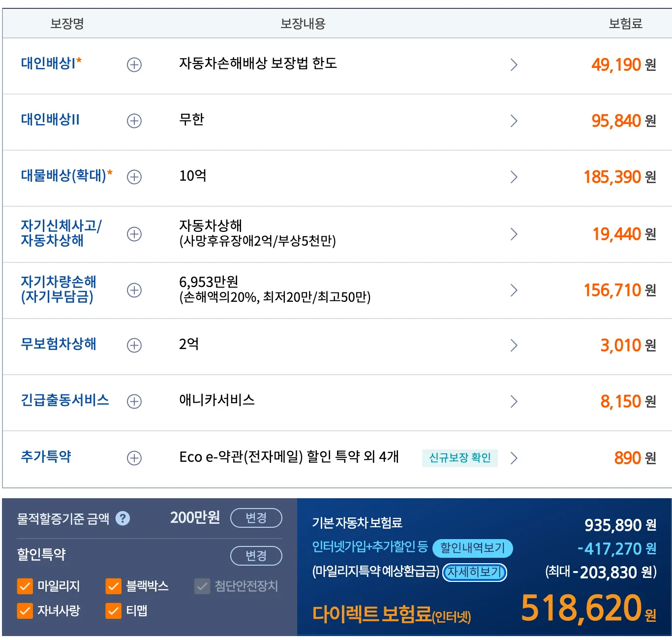Expand details for 대인배상I coverage

(x=134, y=64)
